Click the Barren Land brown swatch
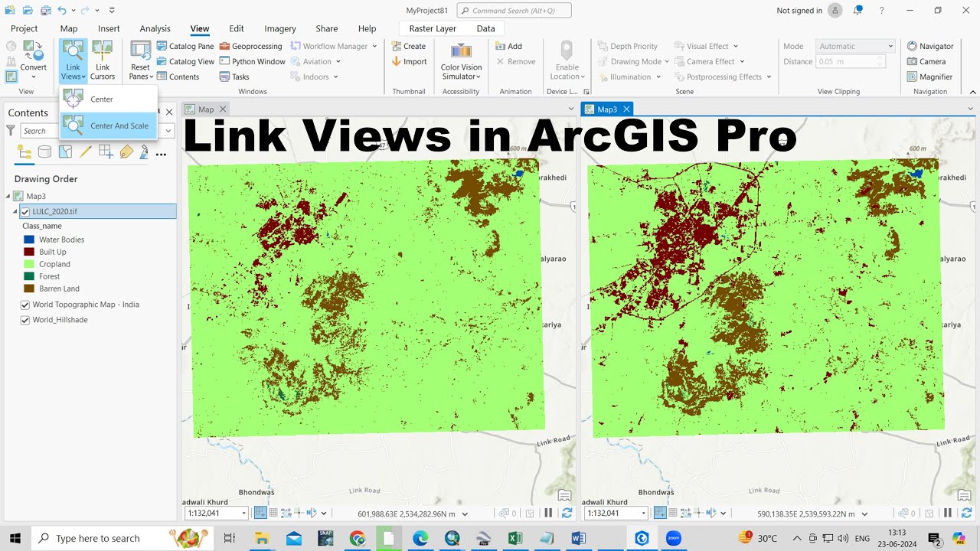 click(x=29, y=289)
